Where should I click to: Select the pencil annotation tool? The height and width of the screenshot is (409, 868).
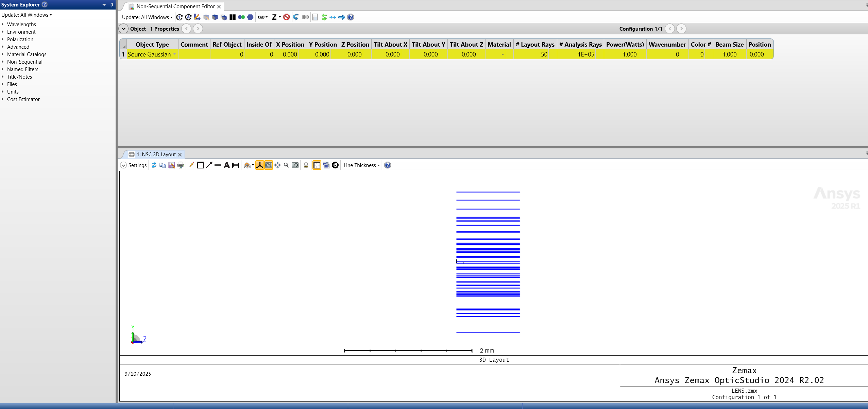[191, 165]
